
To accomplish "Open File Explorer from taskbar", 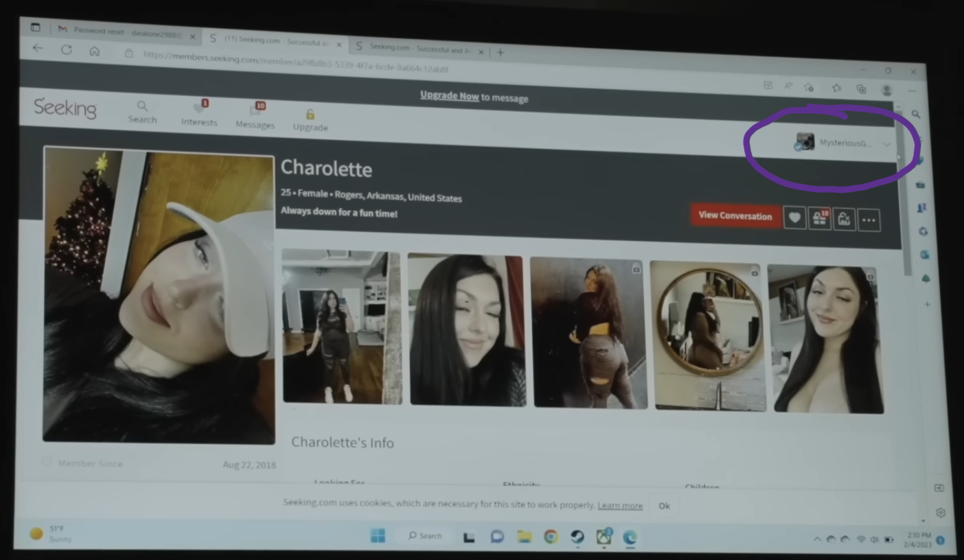I will coord(525,537).
